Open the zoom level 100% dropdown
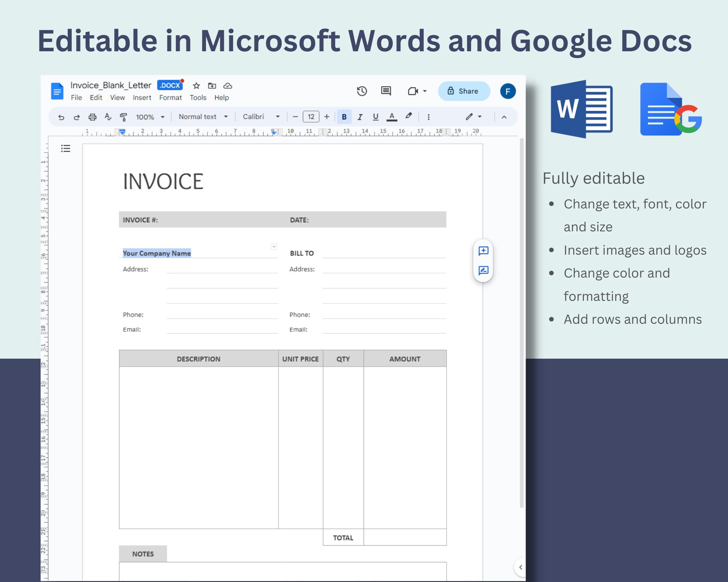The width and height of the screenshot is (728, 582). coord(150,117)
